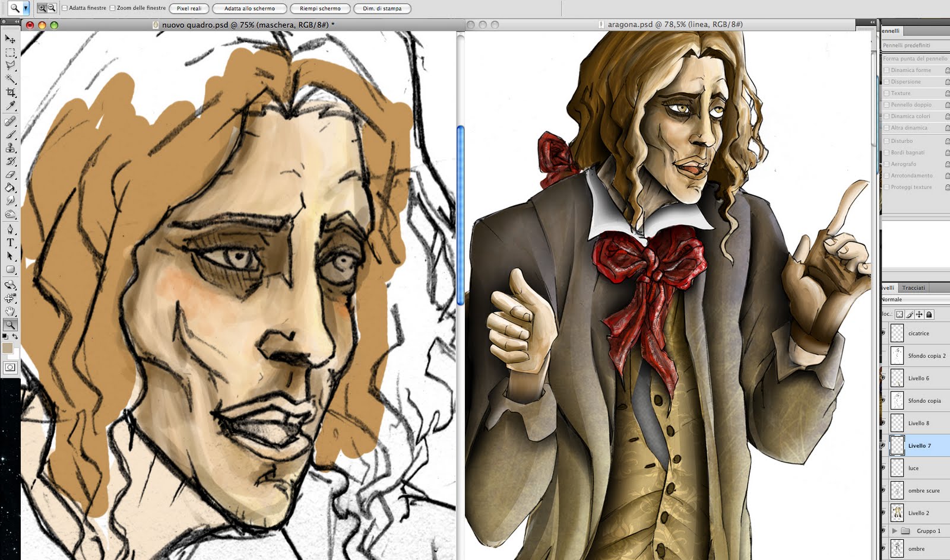Check the Dinamica colori brush option
The height and width of the screenshot is (560, 950).
(x=886, y=116)
